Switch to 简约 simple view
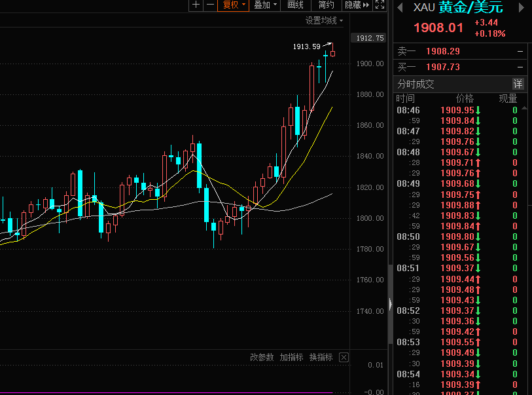The image size is (532, 395). [326, 5]
